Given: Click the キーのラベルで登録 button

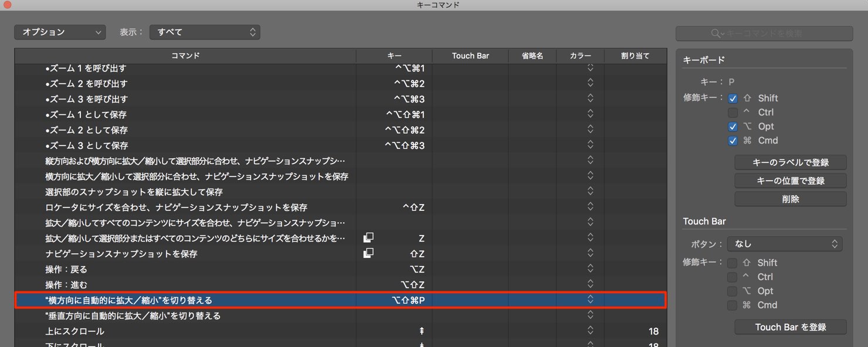Looking at the screenshot, I should (x=791, y=162).
